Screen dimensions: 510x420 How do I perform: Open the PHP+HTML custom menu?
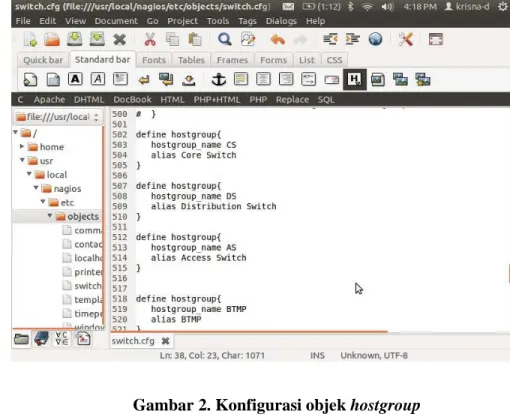tap(217, 100)
